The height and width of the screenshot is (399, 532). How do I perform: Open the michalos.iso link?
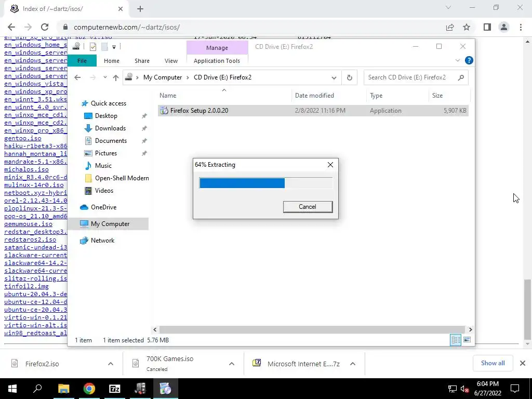click(26, 169)
